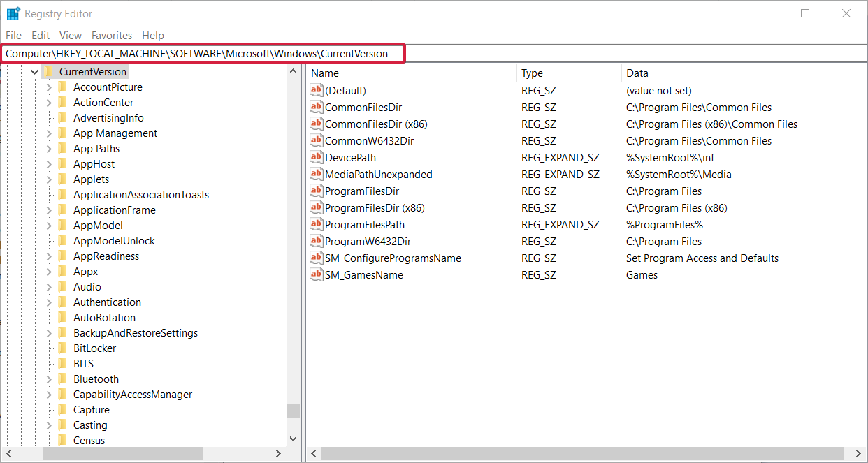Image resolution: width=868 pixels, height=463 pixels.
Task: Click the CurrentVersion folder icon
Action: (48, 71)
